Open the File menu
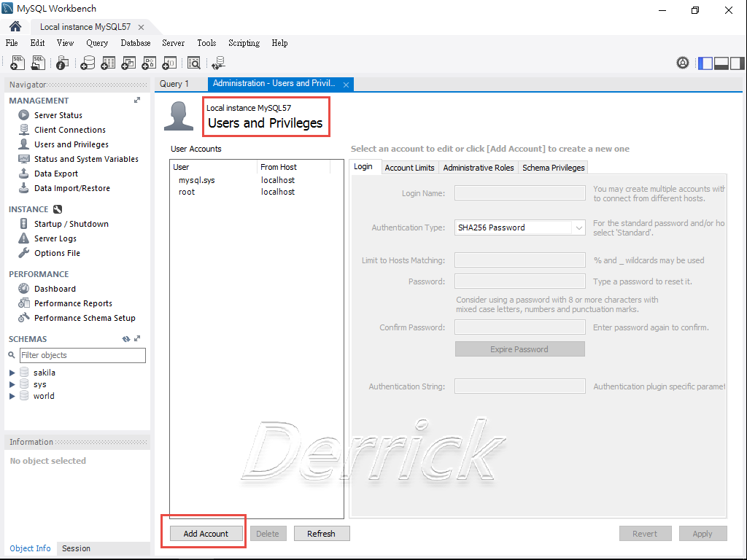 click(12, 43)
